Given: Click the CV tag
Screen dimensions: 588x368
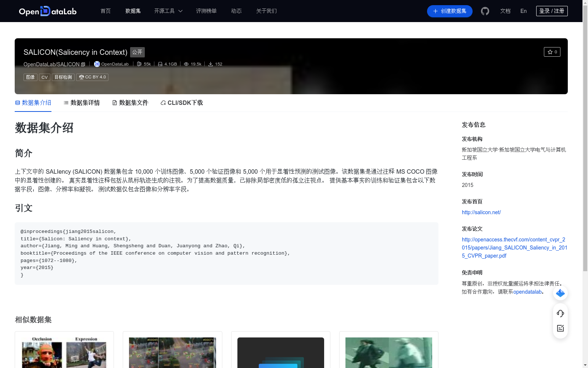Looking at the screenshot, I should pyautogui.click(x=44, y=77).
